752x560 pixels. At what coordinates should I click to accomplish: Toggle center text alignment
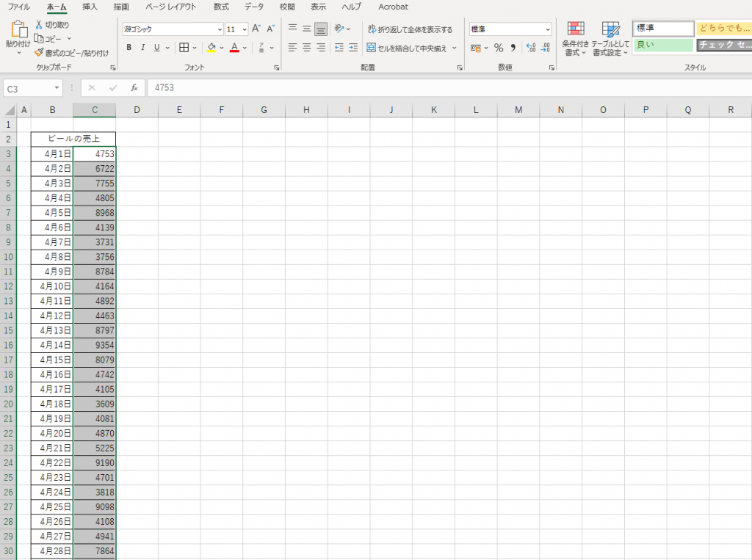[x=306, y=48]
